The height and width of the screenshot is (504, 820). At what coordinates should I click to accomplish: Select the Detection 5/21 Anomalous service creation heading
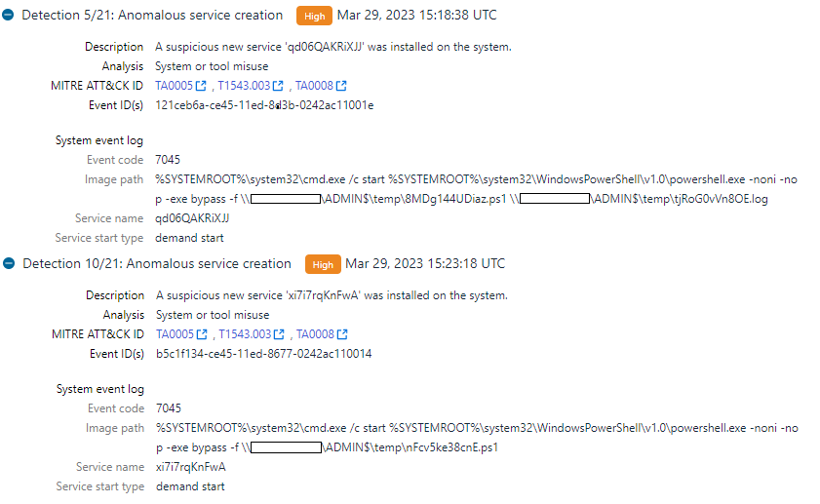pos(152,16)
